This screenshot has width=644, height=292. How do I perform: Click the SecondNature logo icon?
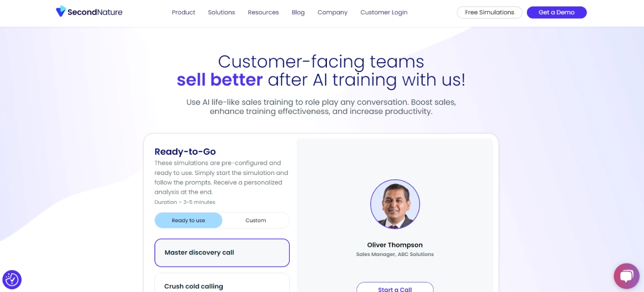(x=61, y=11)
